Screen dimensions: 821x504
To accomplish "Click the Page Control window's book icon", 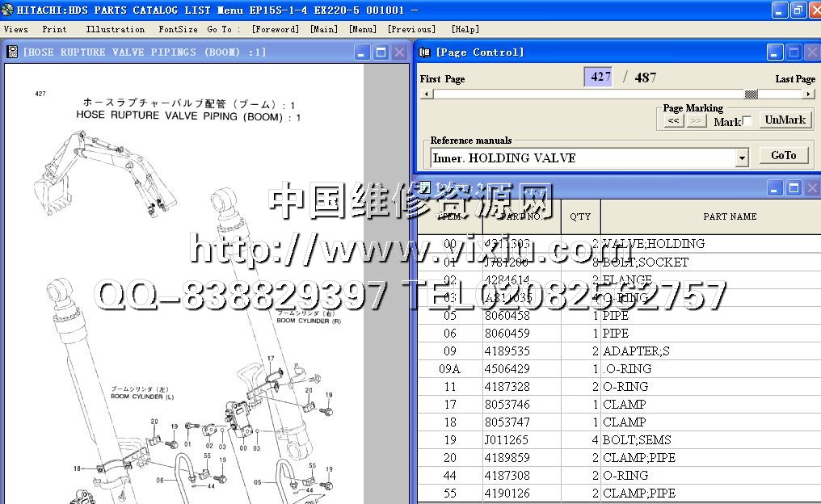I will (425, 52).
